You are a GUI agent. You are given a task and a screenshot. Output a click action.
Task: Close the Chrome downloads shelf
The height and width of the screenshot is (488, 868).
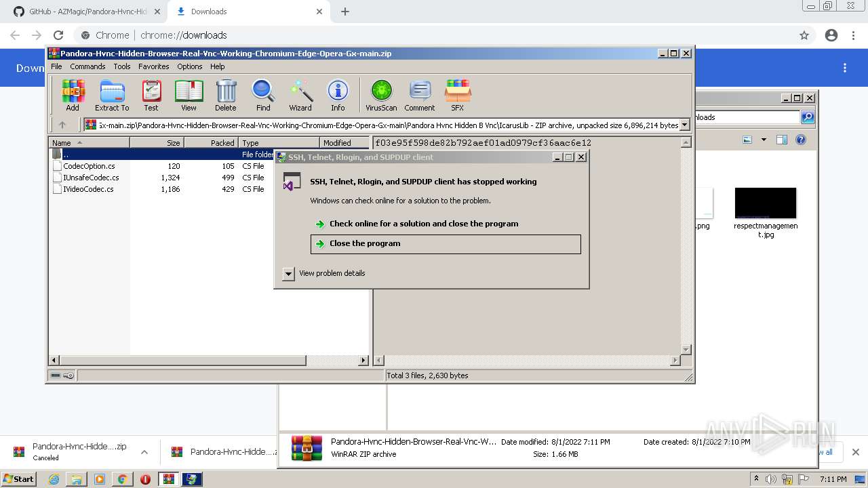pyautogui.click(x=855, y=452)
